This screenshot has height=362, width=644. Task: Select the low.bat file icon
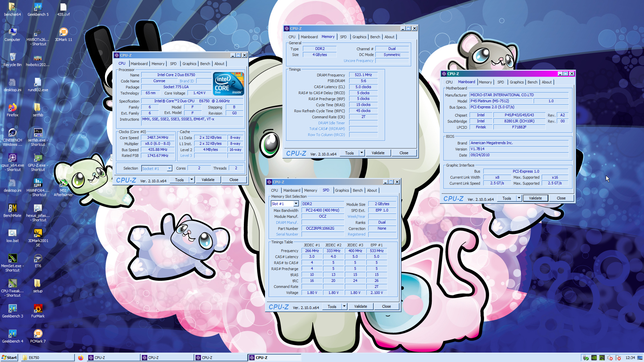12,236
